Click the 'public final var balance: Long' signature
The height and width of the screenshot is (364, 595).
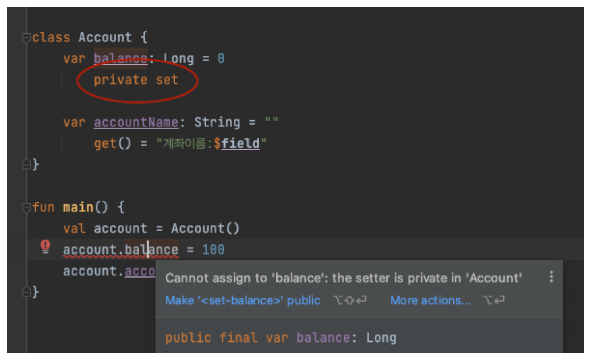[x=280, y=338]
